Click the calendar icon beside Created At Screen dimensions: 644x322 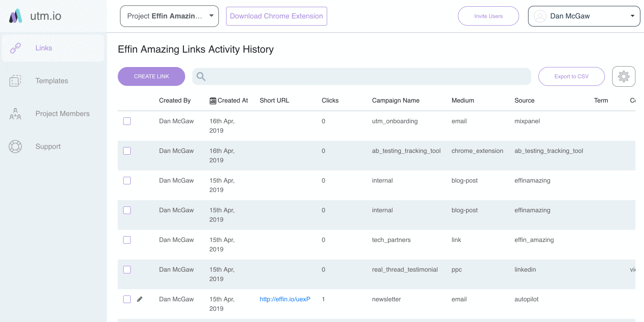(213, 100)
